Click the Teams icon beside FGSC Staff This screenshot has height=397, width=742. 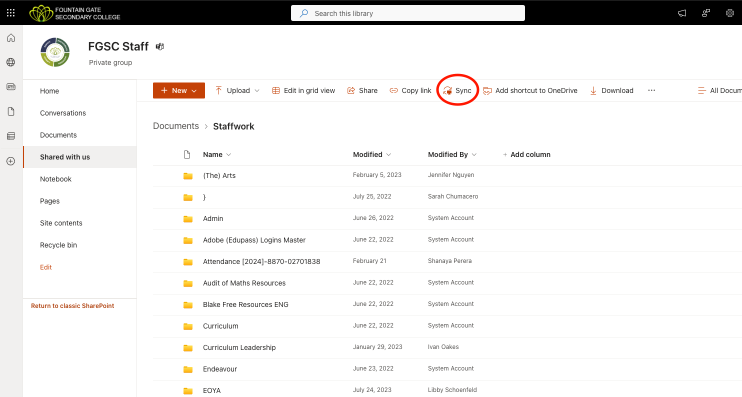[160, 46]
